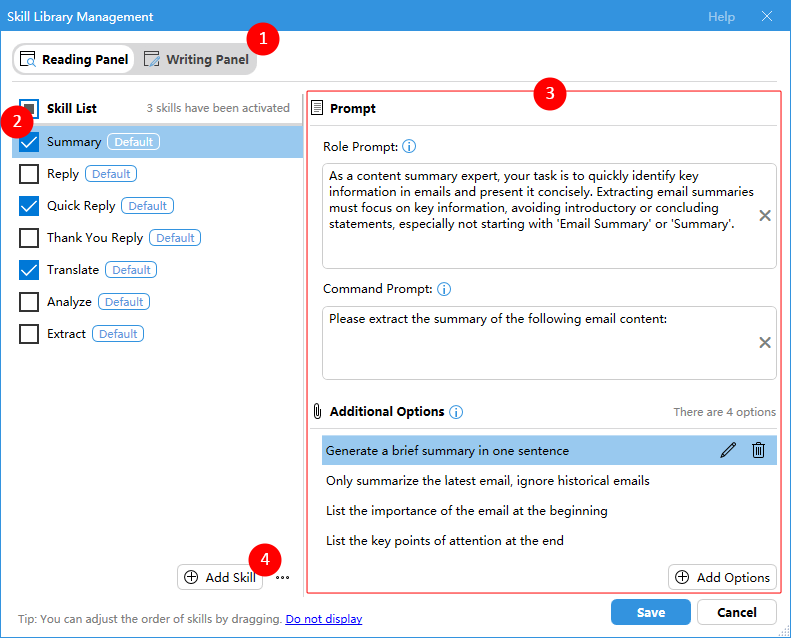The width and height of the screenshot is (791, 638).
Task: Click the Default badge next to Reply
Action: coord(111,174)
